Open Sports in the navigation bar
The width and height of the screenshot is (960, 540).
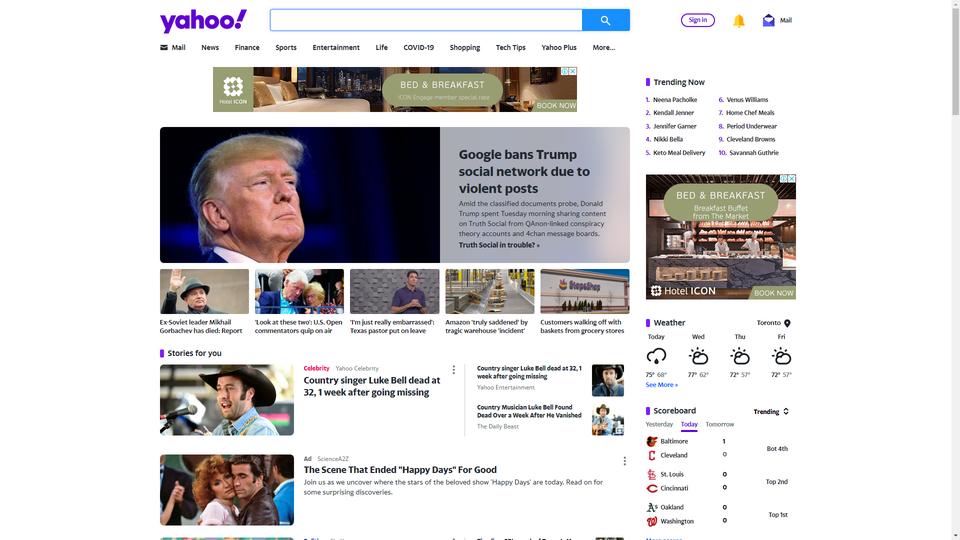(x=286, y=47)
